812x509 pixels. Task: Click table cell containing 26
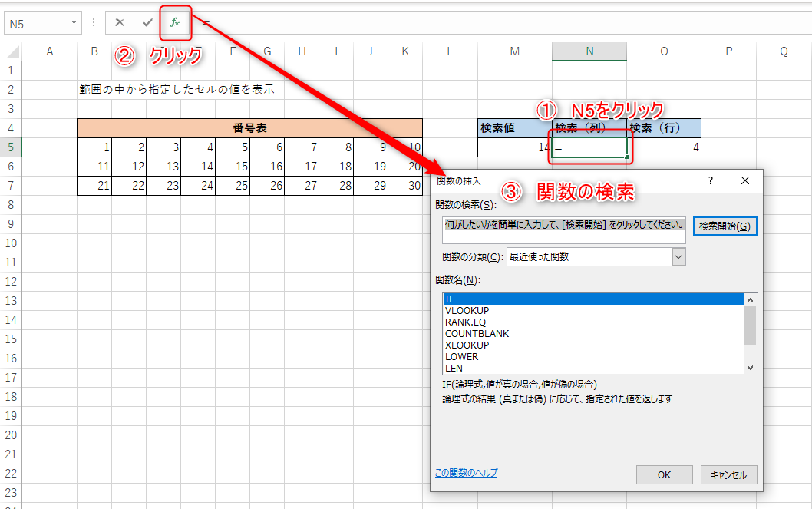(x=267, y=185)
